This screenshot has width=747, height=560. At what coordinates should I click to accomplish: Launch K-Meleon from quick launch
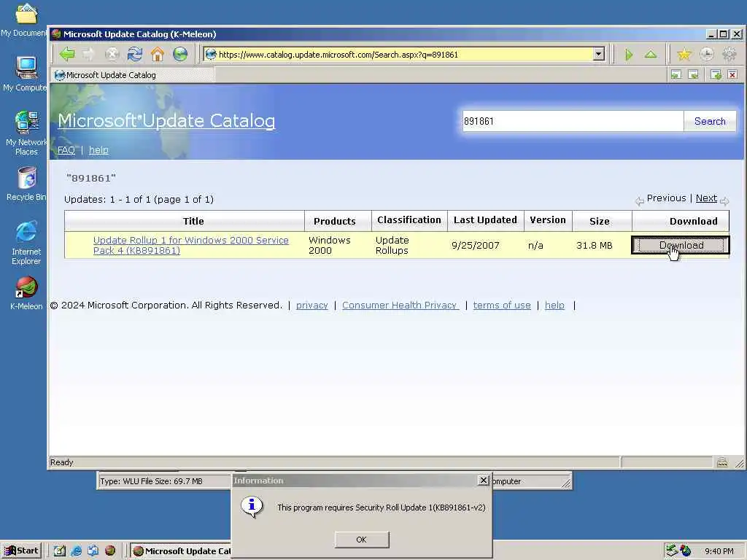pos(110,551)
